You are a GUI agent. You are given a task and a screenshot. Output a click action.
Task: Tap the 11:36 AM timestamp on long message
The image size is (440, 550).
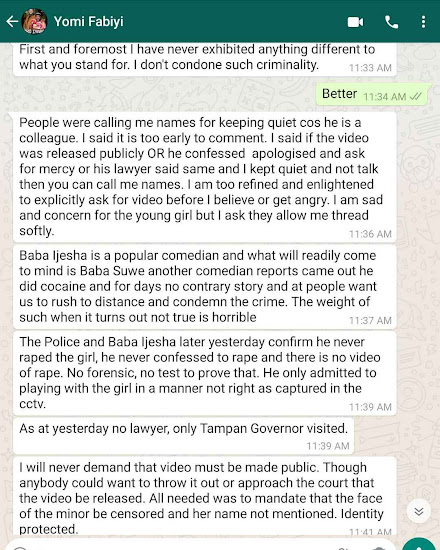click(370, 234)
